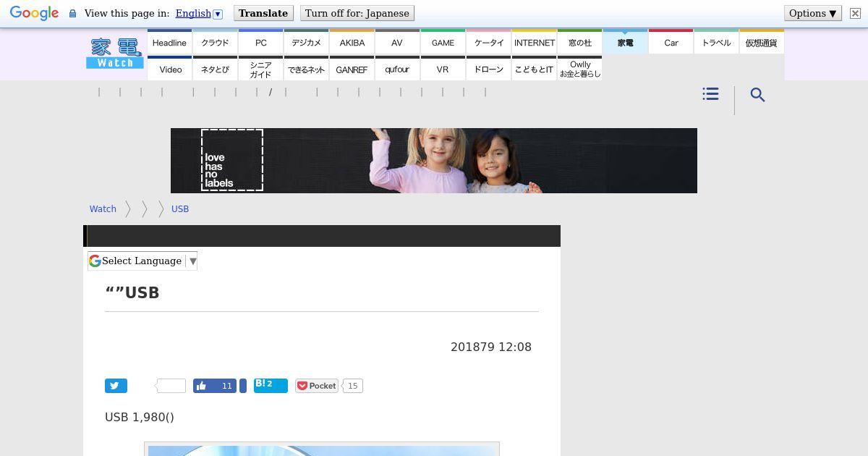Open site search via magnifier icon
Viewport: 868px width, 456px height.
(757, 95)
